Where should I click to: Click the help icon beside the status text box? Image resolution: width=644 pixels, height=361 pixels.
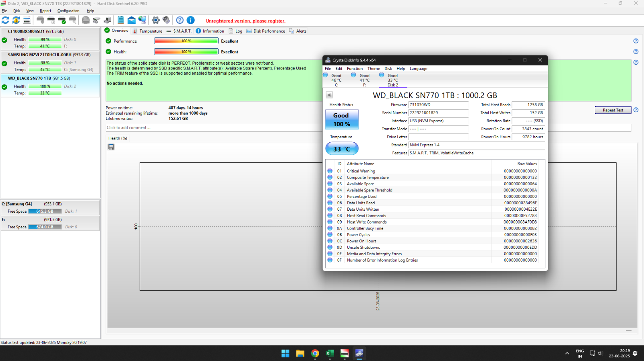coord(636,62)
